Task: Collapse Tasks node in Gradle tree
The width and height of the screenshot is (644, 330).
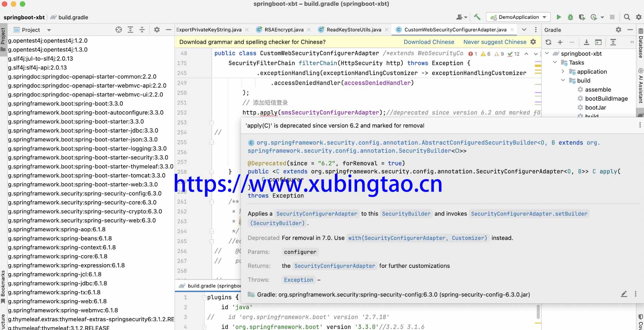Action: (x=555, y=62)
